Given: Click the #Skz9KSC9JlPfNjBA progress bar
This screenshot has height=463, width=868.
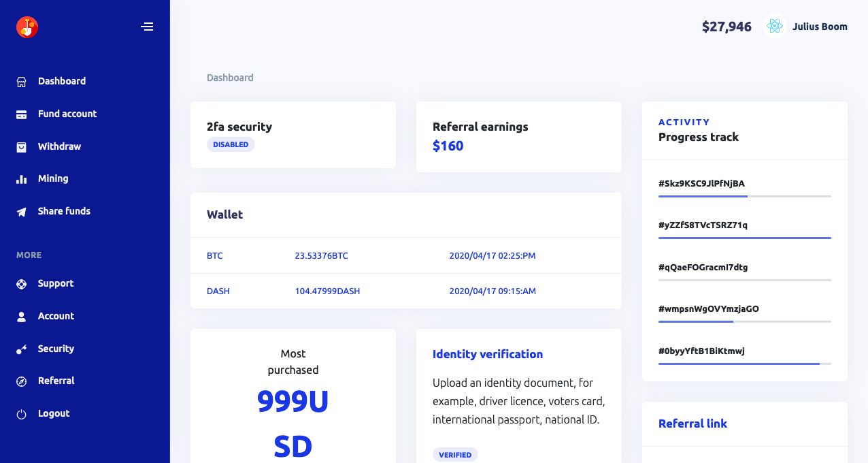Looking at the screenshot, I should (x=744, y=196).
